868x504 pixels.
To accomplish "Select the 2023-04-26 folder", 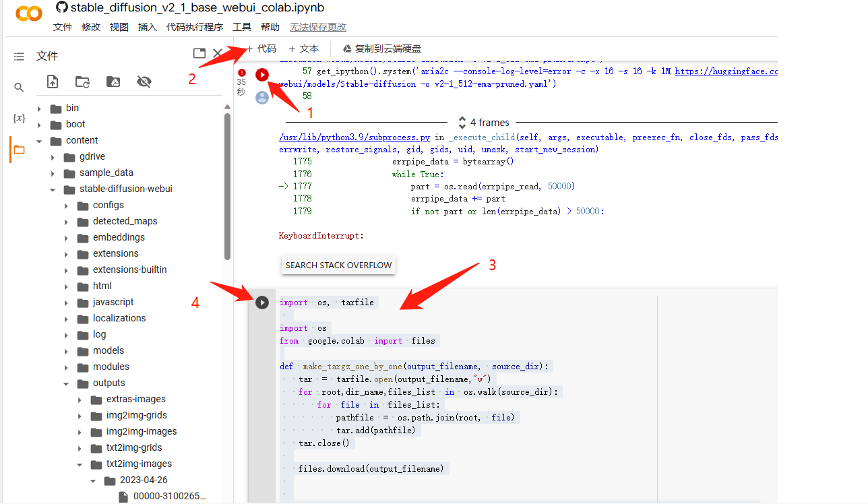I will coord(144,480).
